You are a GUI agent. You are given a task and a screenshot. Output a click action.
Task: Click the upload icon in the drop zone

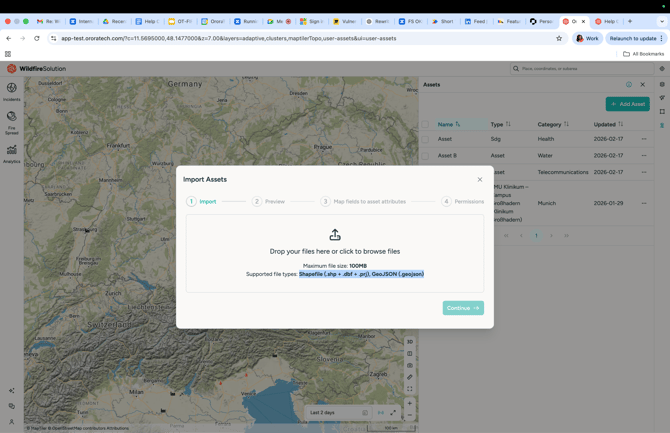(335, 235)
